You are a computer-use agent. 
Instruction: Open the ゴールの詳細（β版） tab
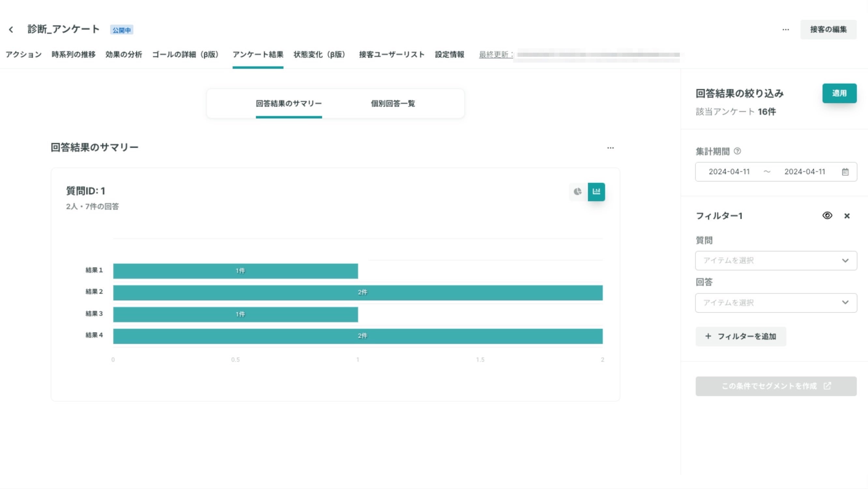[x=187, y=55]
